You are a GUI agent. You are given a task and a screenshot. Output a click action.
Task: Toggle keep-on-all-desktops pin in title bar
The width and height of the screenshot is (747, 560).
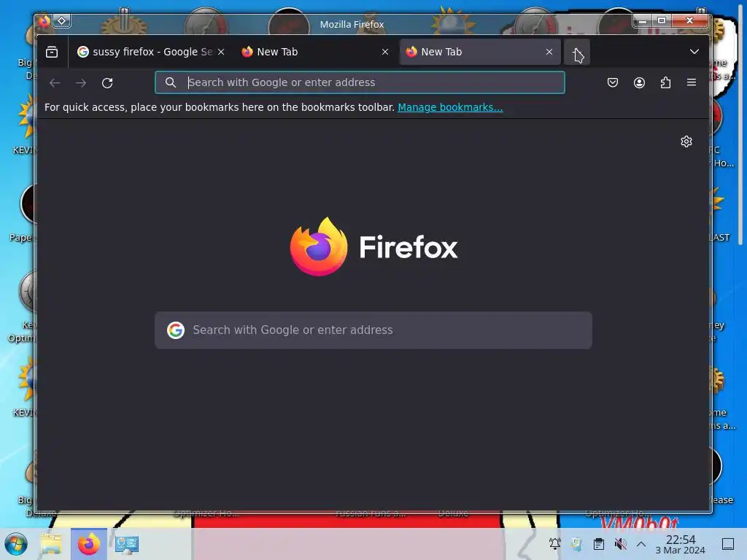point(62,21)
